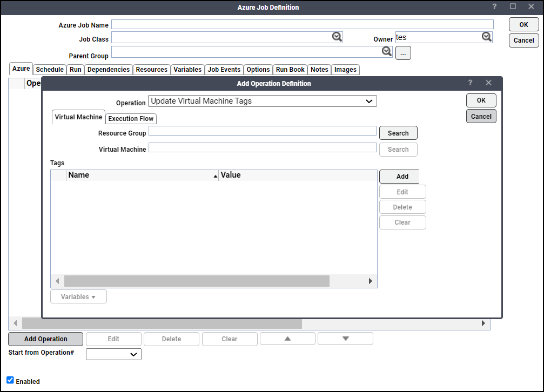The width and height of the screenshot is (544, 392).
Task: Switch to the Run tab
Action: coord(75,70)
